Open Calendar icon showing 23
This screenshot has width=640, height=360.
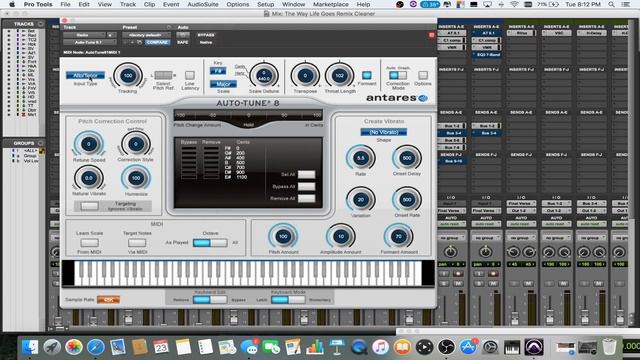(161, 347)
